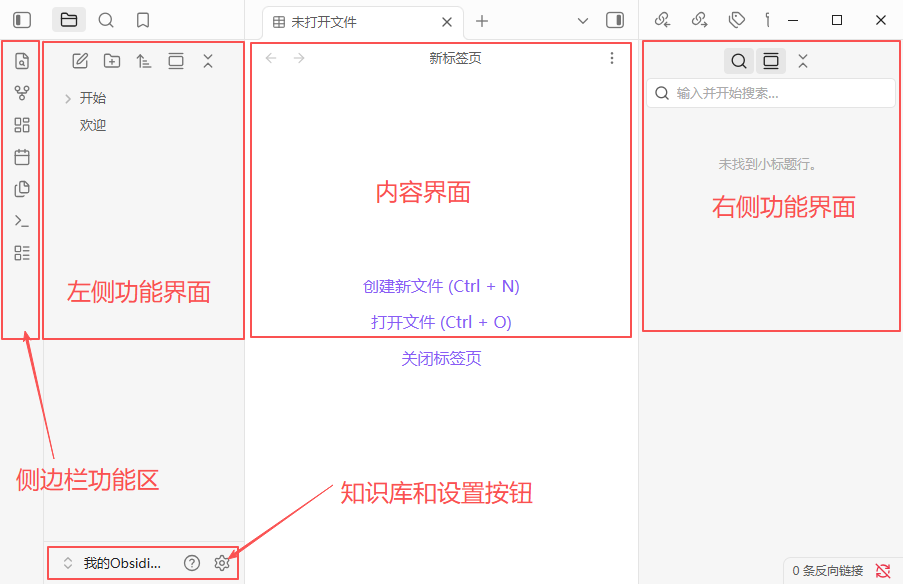
Task: Focus the 输入并开始搜索 search field
Action: pos(771,93)
